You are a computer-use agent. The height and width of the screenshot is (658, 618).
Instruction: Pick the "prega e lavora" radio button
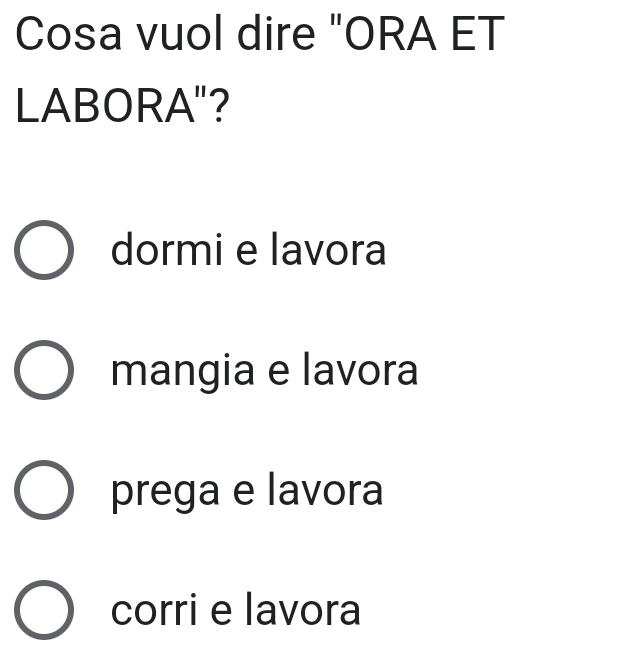point(44,491)
